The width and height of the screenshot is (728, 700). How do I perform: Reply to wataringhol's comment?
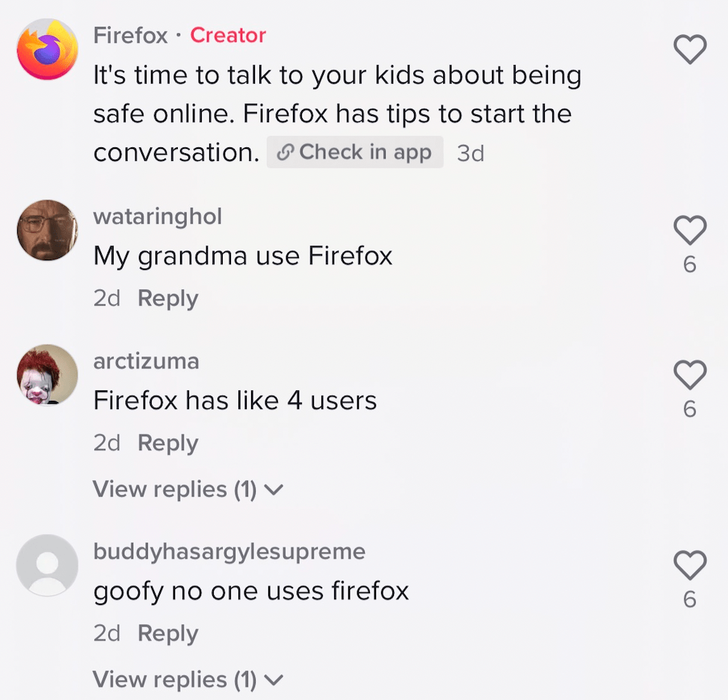(x=168, y=298)
